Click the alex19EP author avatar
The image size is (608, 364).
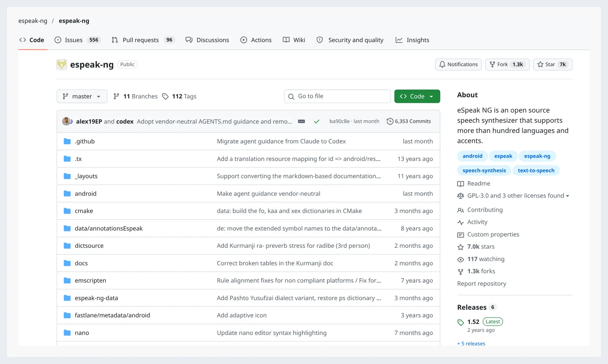tap(66, 121)
